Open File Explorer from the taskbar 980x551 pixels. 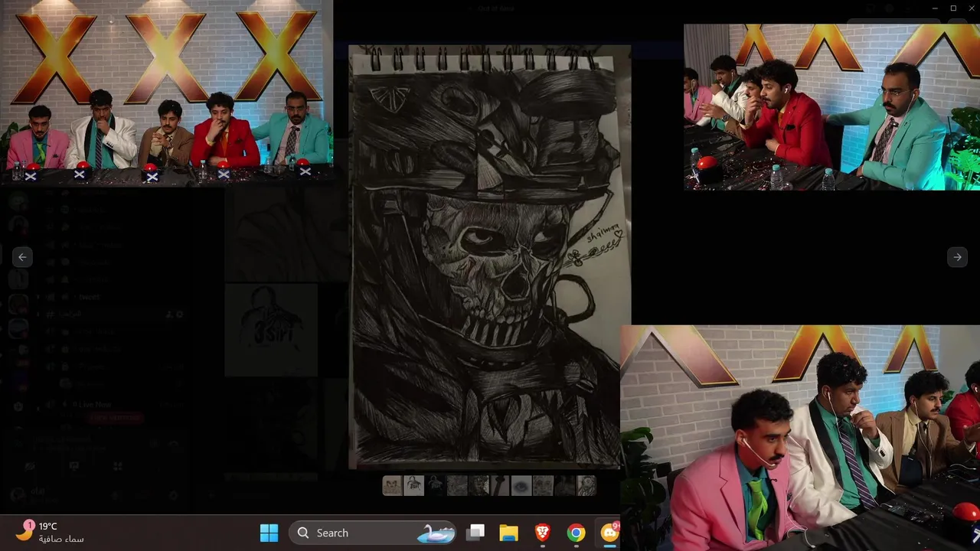pyautogui.click(x=509, y=533)
